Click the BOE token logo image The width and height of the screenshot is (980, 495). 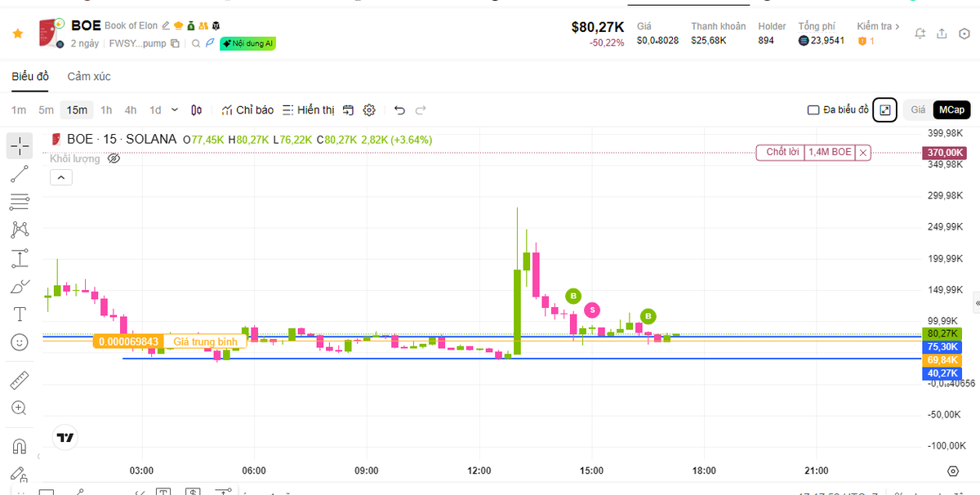[x=51, y=33]
